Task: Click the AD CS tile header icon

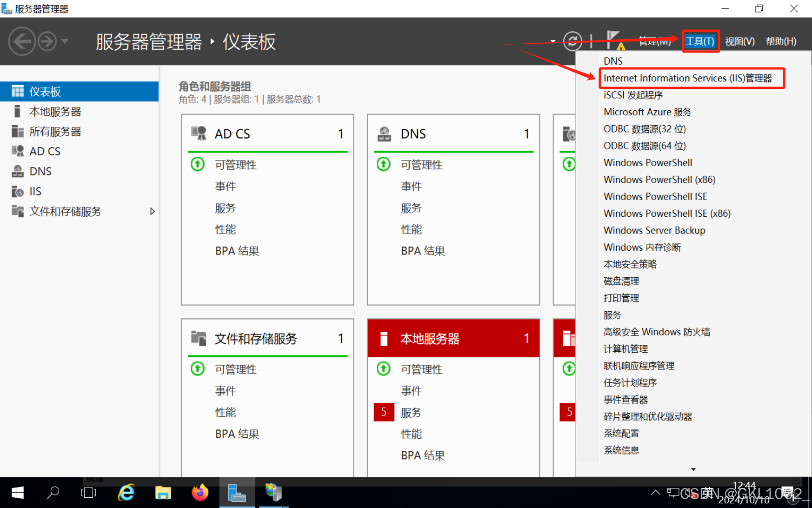Action: tap(199, 134)
